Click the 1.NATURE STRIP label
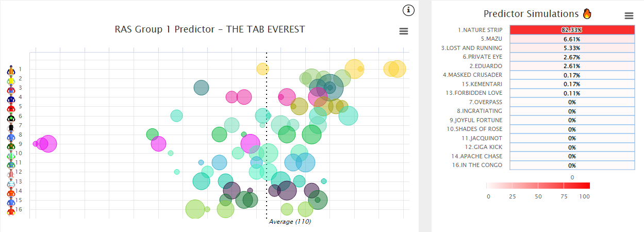The height and width of the screenshot is (232, 644). coord(480,30)
